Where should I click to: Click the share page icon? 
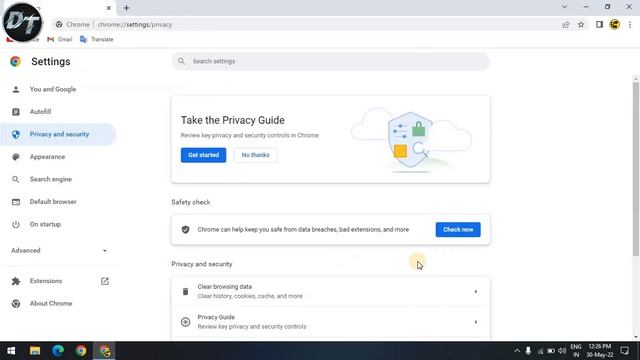point(566,24)
